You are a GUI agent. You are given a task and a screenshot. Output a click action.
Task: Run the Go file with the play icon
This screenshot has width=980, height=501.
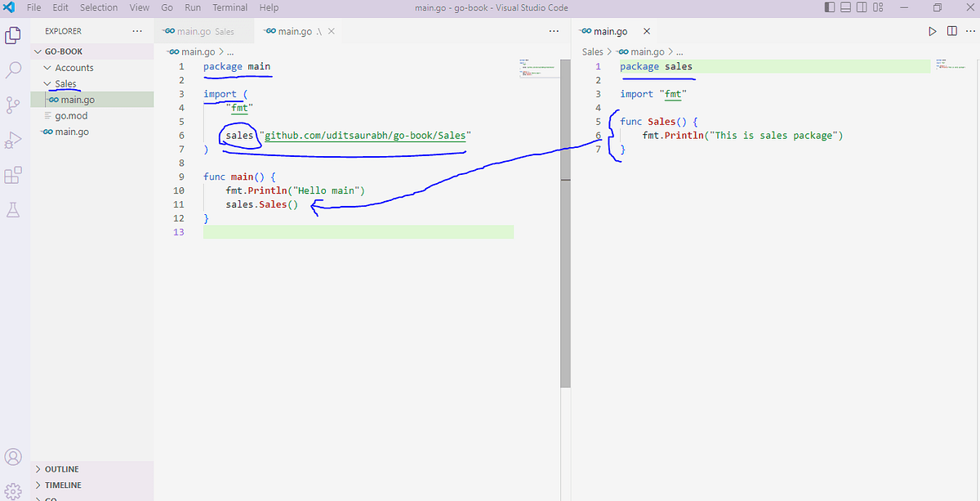point(932,30)
